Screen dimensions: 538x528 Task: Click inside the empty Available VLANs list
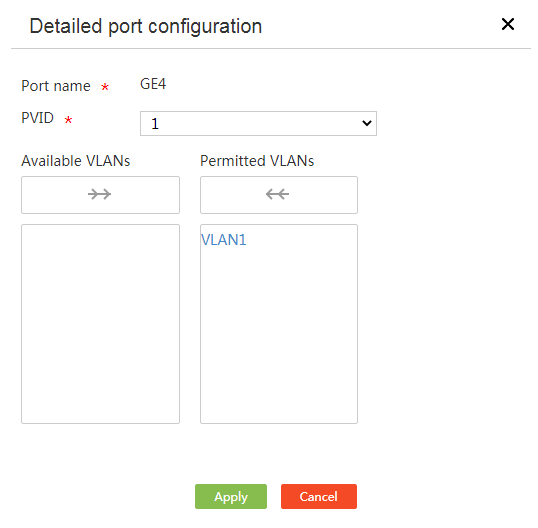pyautogui.click(x=100, y=324)
